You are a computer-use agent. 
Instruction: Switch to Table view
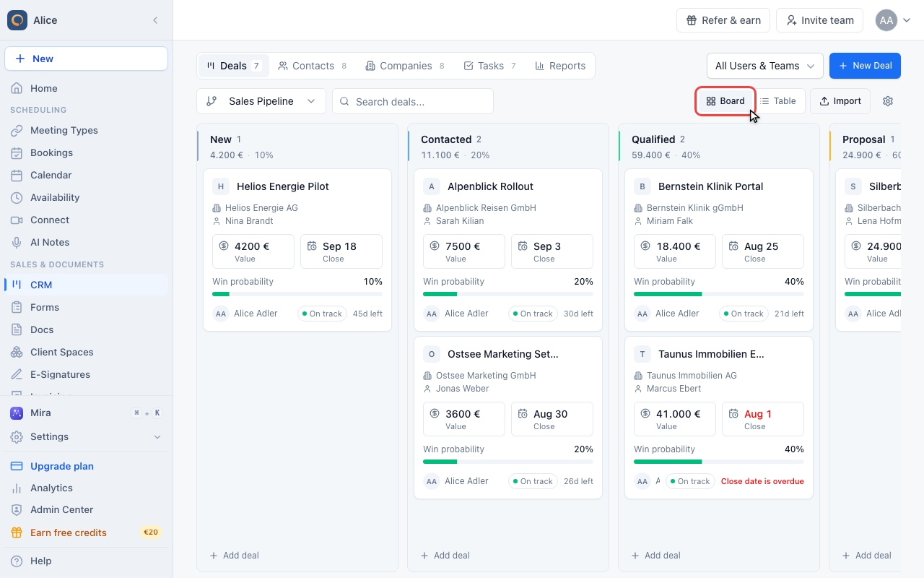click(778, 101)
